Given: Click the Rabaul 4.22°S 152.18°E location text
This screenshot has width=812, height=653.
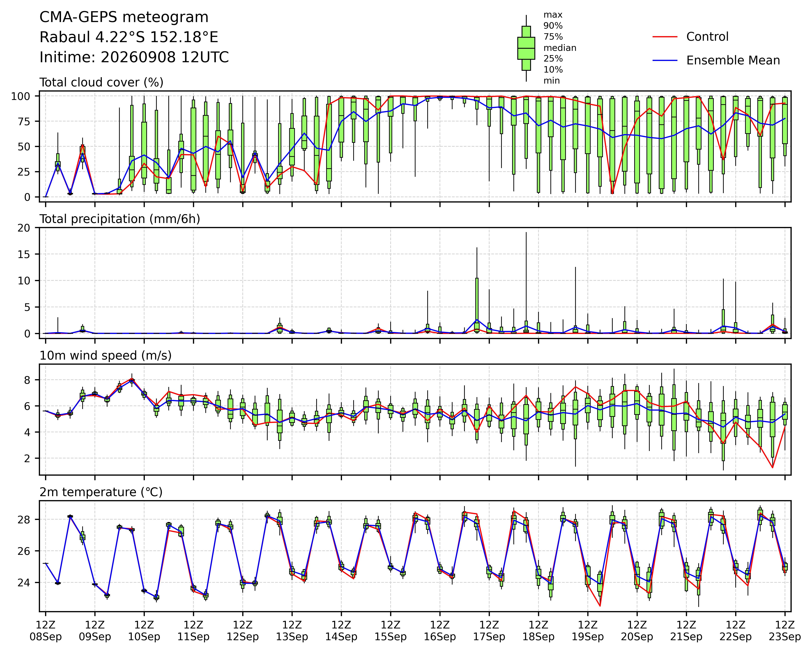Looking at the screenshot, I should coord(129,38).
